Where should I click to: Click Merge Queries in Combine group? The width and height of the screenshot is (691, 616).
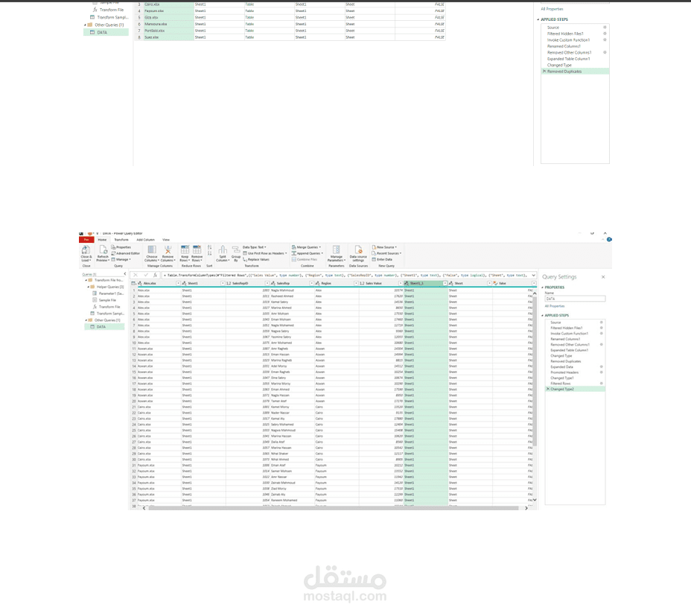pos(306,247)
